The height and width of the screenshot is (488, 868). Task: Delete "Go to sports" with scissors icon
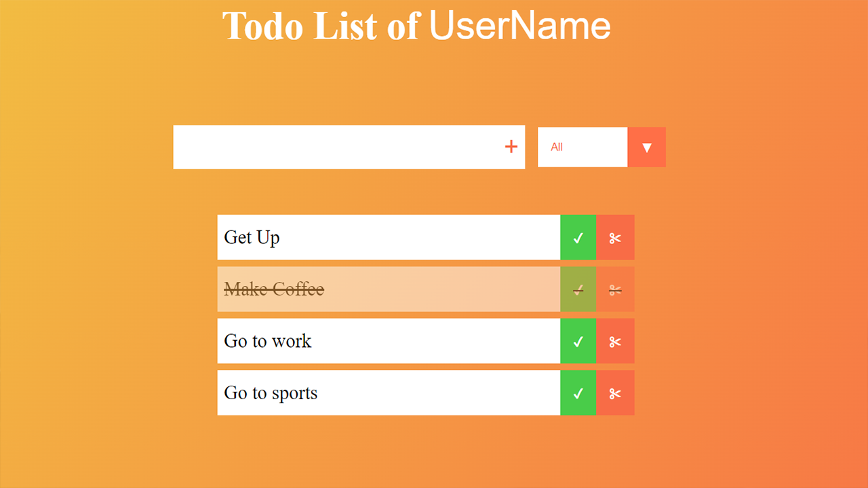(615, 393)
